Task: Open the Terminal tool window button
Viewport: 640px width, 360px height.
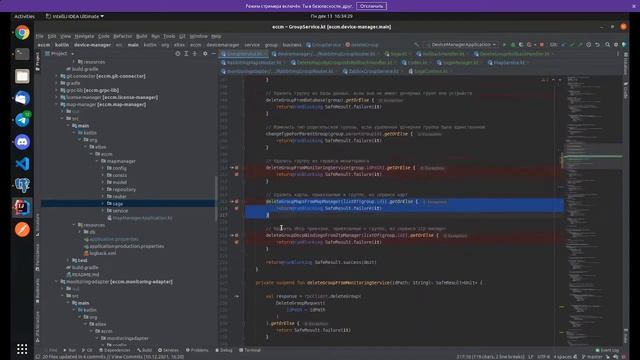Action: (x=250, y=350)
